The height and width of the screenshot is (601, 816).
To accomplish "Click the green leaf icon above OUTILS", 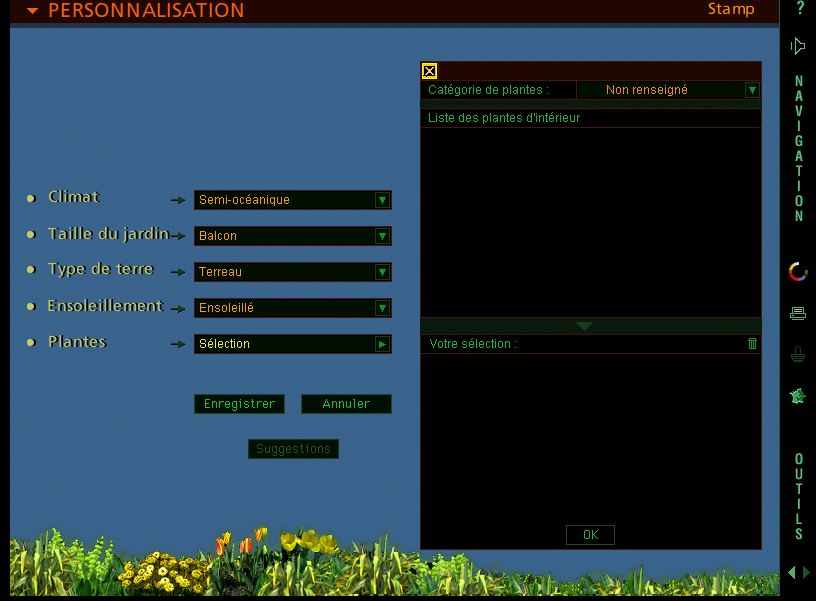I will click(x=798, y=396).
